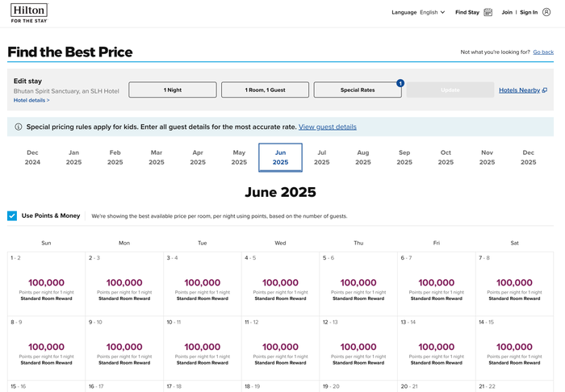565x392 pixels.
Task: Click the Go back link
Action: tap(543, 52)
